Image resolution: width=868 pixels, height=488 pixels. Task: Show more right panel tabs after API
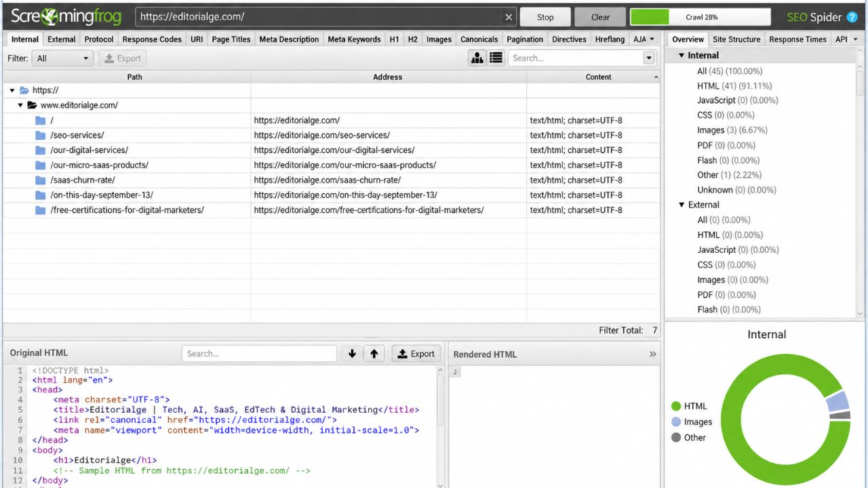(855, 39)
